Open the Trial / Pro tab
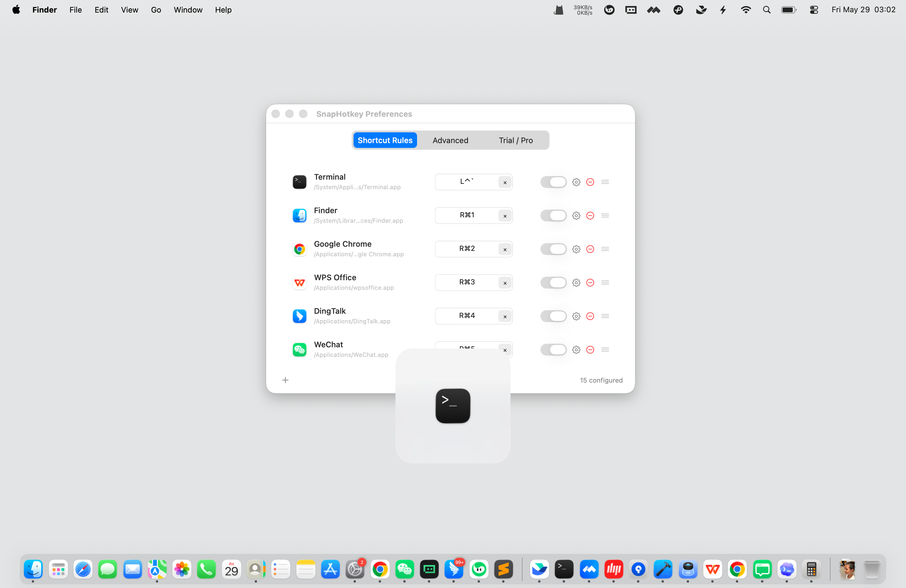Image resolution: width=906 pixels, height=588 pixels. coord(516,140)
